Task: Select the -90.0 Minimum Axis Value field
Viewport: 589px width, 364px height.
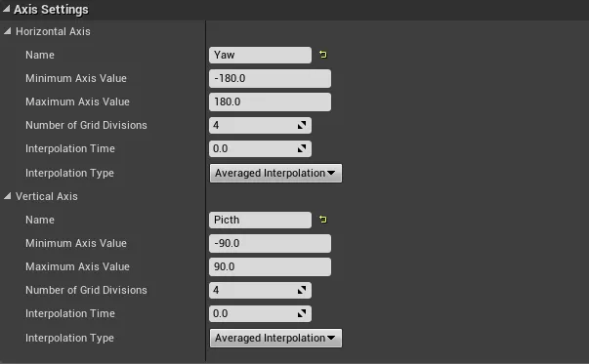Action: pos(270,243)
